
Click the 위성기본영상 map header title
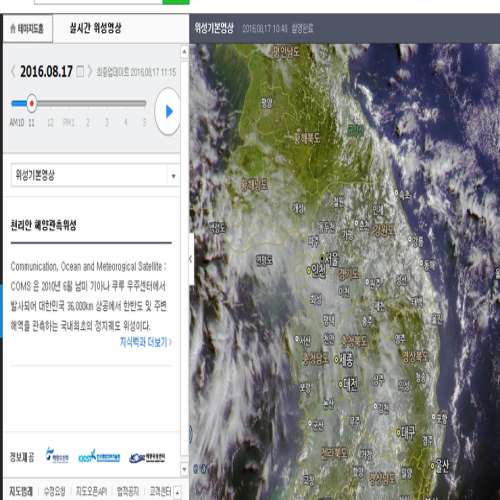(x=214, y=28)
